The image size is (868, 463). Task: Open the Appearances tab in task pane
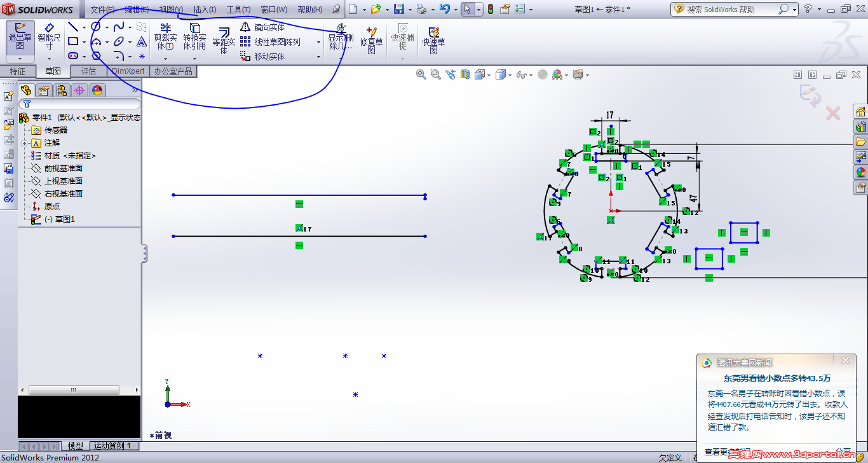point(861,171)
